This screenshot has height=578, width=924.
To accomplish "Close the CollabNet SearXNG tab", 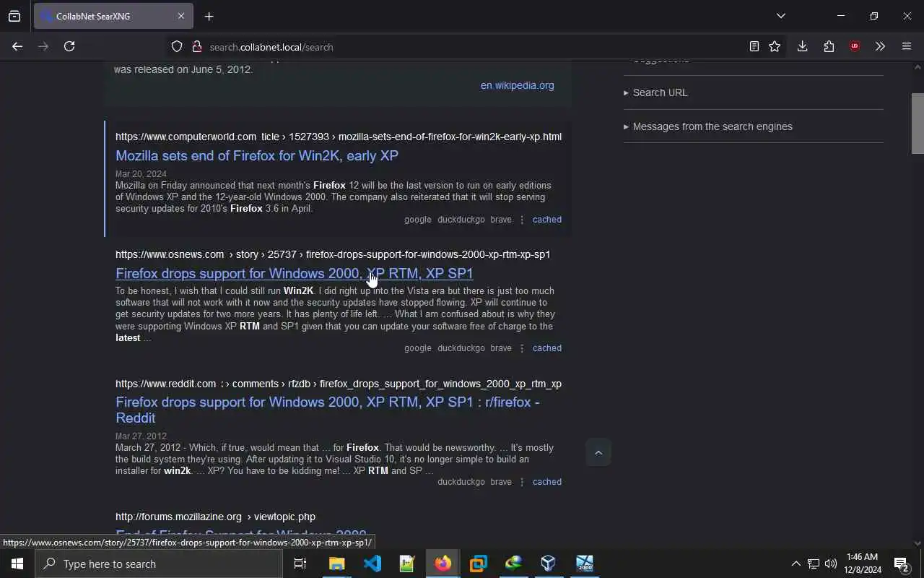I will [180, 16].
